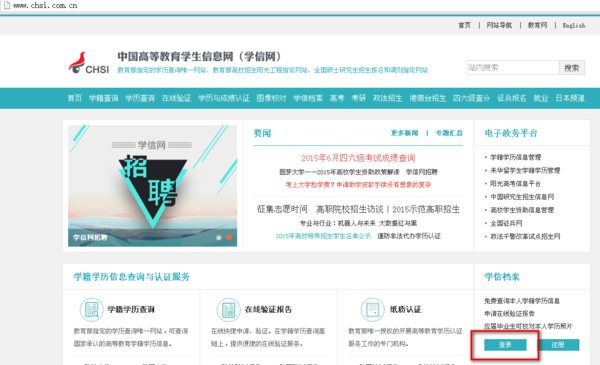Click the 中国高等教育学生信息网 site title
This screenshot has width=600, height=365.
pyautogui.click(x=199, y=57)
